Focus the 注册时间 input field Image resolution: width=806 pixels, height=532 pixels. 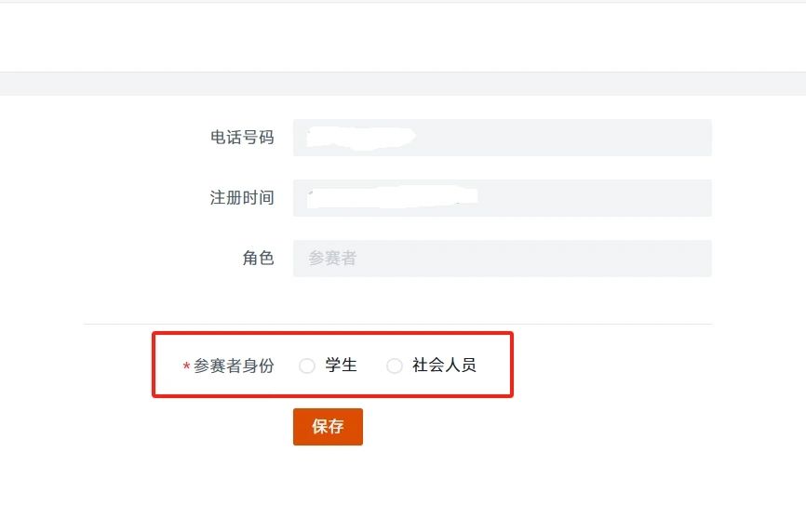[503, 198]
